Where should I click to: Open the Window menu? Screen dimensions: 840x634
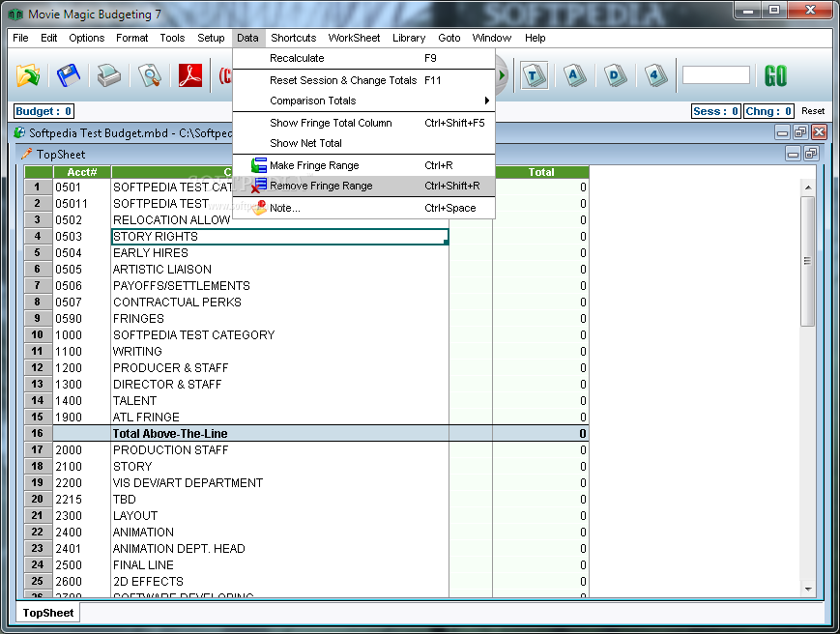pos(492,38)
